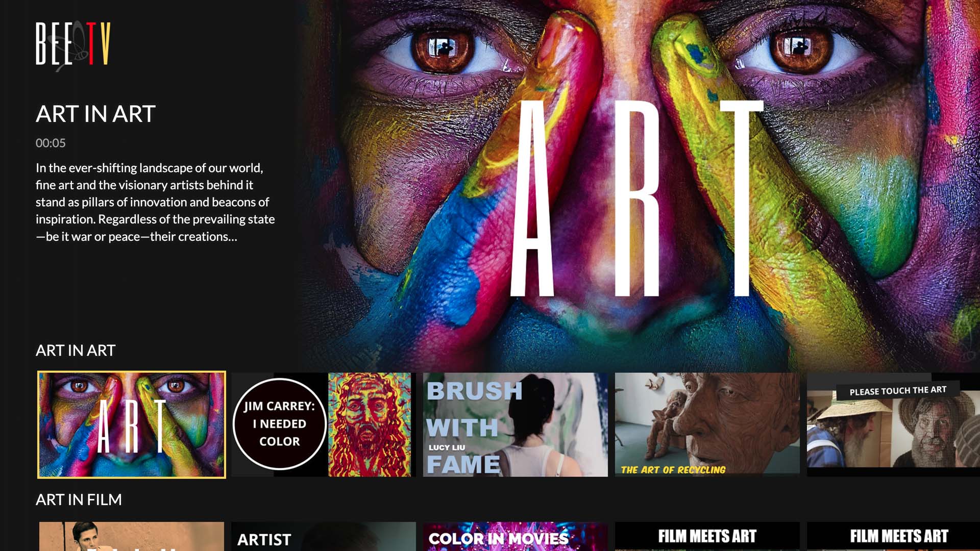Select the ARTIST thumbnail in Art in Film
The height and width of the screenshot is (551, 980).
(324, 536)
